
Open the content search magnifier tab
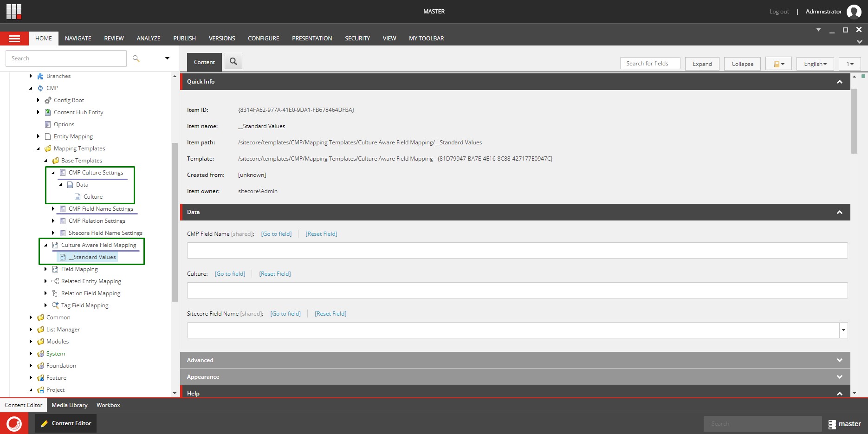(x=233, y=61)
